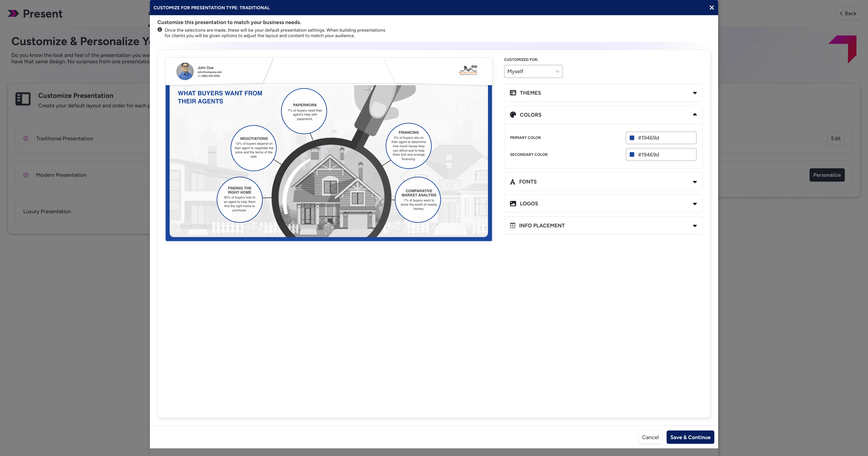868x456 pixels.
Task: Expand the Themes section arrow
Action: pyautogui.click(x=695, y=93)
